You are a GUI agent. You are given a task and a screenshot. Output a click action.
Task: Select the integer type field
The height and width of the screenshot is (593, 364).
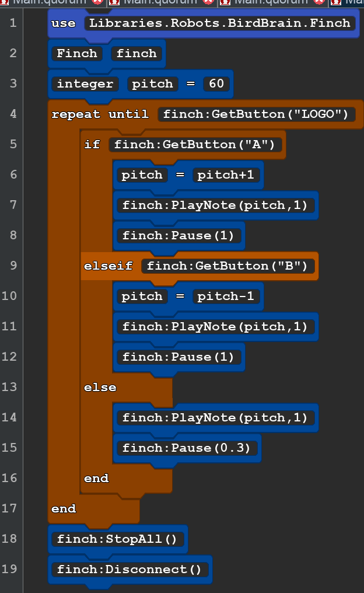pyautogui.click(x=85, y=84)
